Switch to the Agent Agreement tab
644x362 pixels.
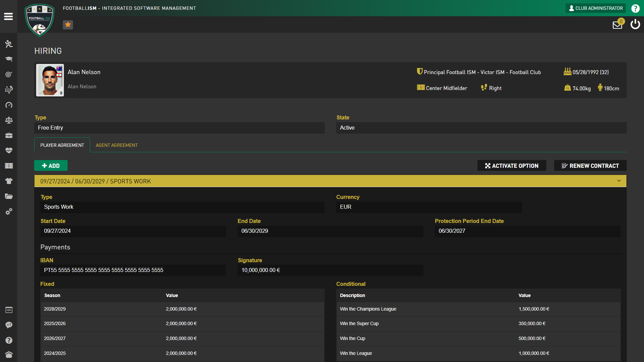click(x=117, y=145)
